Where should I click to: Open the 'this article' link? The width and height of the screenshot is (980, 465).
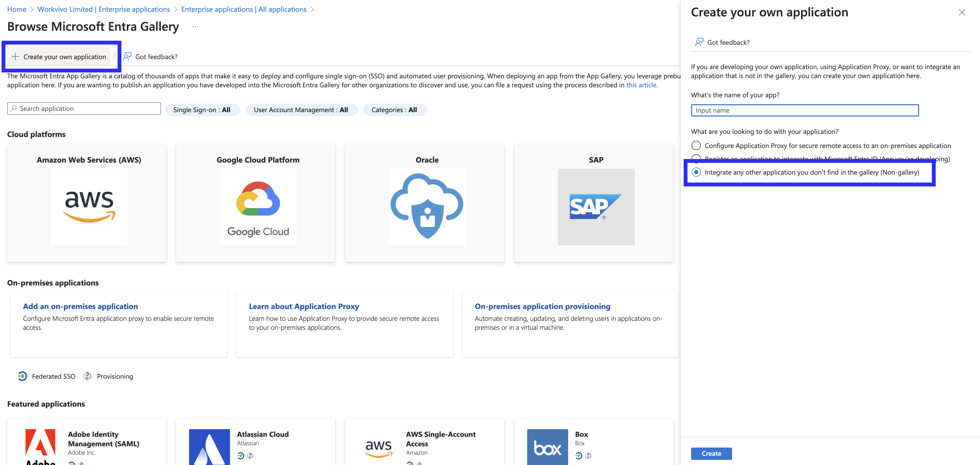(x=642, y=85)
